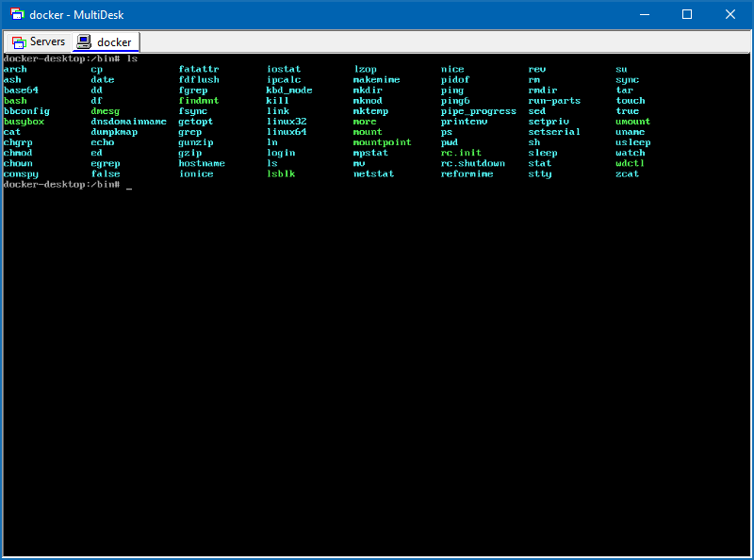This screenshot has width=754, height=560.
Task: Click the green 'bash' entry in listing
Action: coord(15,101)
